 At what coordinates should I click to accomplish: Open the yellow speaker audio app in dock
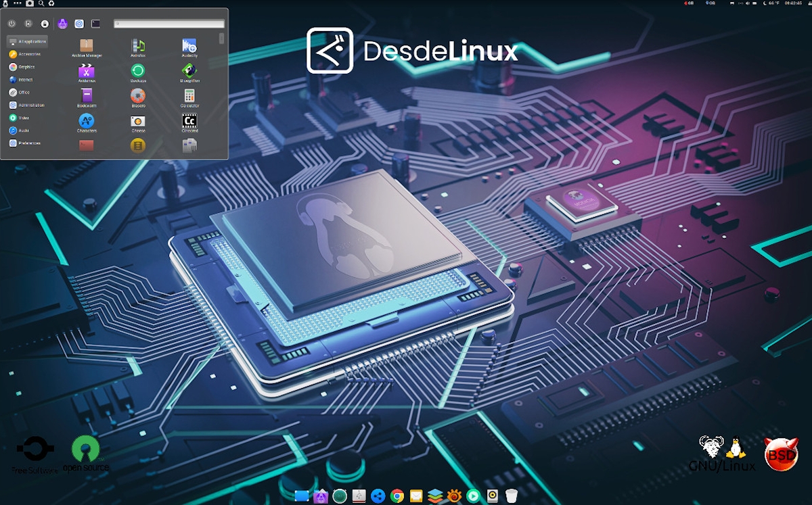(493, 496)
